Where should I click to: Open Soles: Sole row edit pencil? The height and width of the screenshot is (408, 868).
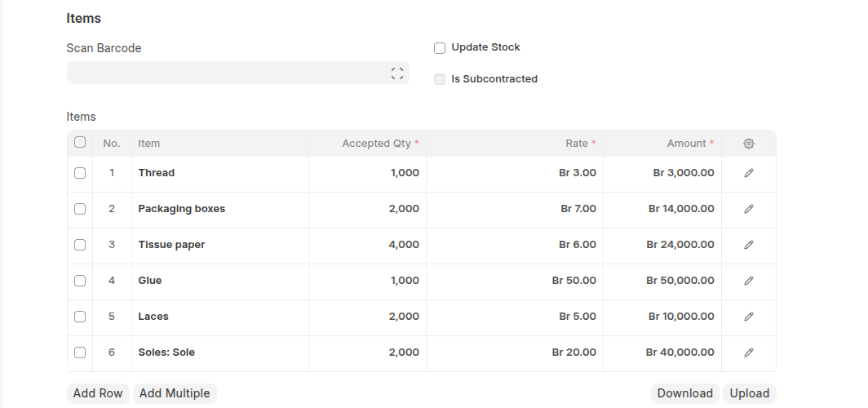[749, 353]
